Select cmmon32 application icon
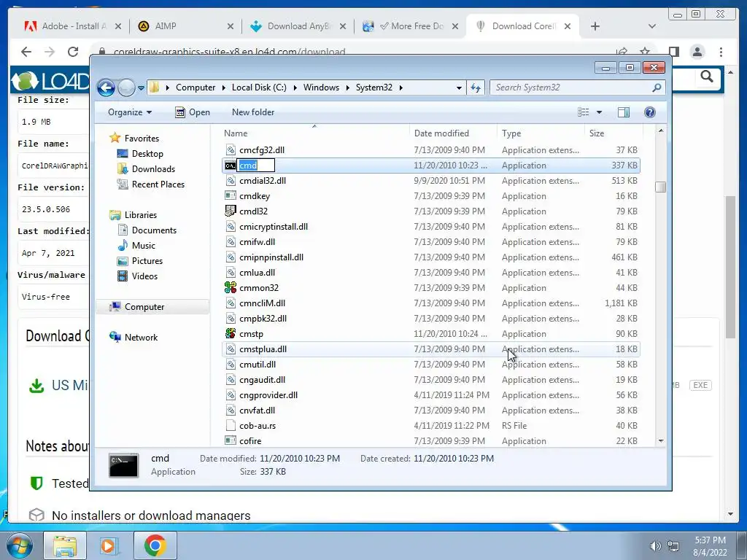 tap(231, 288)
